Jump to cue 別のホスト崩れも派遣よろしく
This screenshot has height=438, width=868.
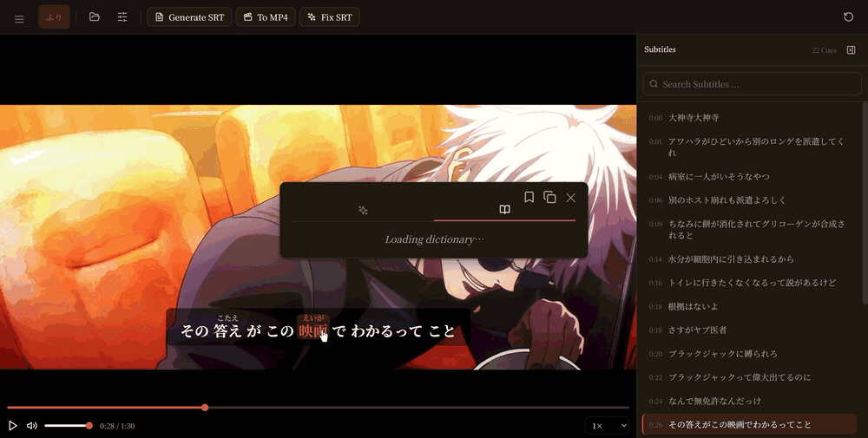tap(750, 200)
